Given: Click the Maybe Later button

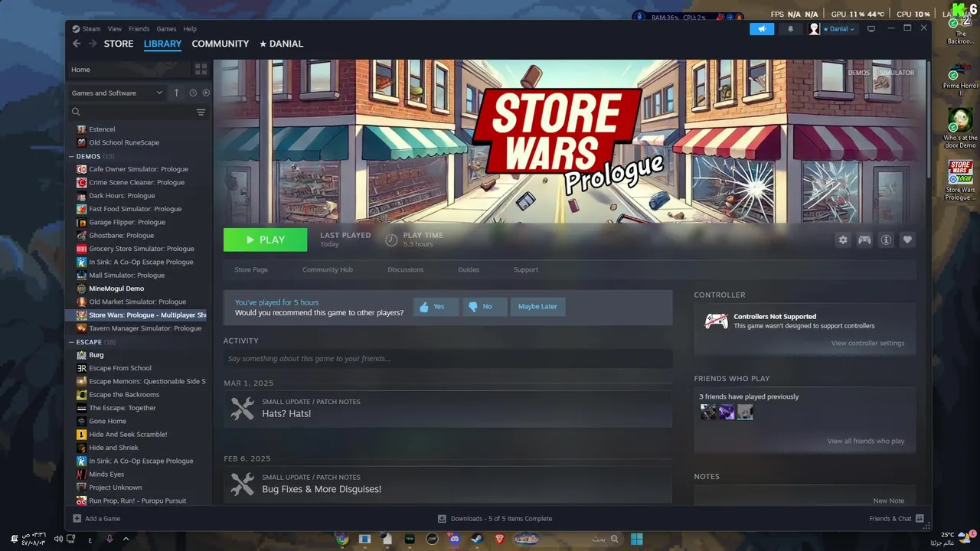Looking at the screenshot, I should click(537, 306).
